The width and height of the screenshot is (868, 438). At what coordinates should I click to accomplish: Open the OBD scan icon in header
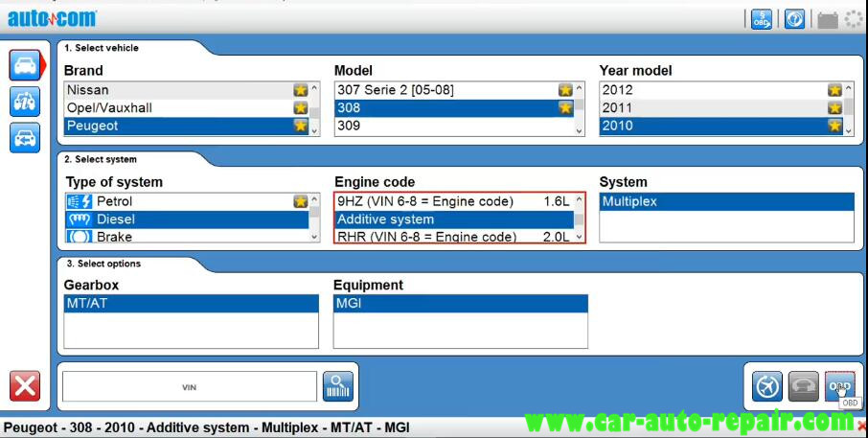tap(761, 19)
